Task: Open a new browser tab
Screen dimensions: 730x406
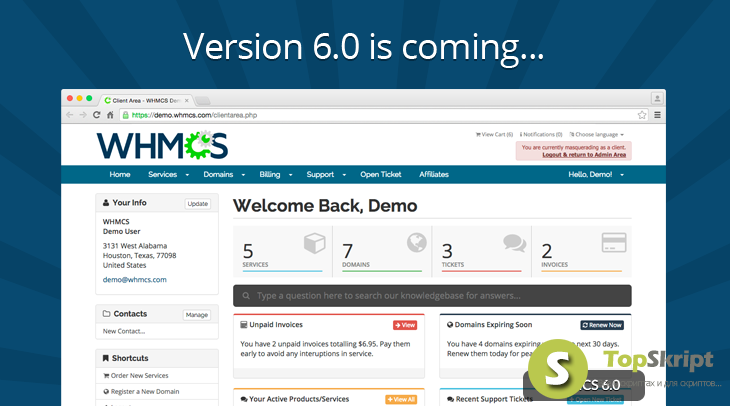Action: click(203, 101)
